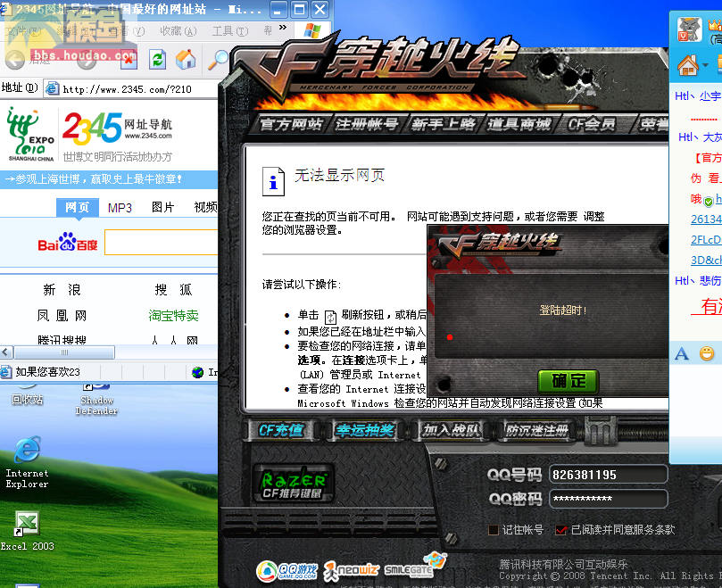This screenshot has height=588, width=722.
Task: Click the Razer CF推荐键鼠 logo
Action: pyautogui.click(x=294, y=484)
